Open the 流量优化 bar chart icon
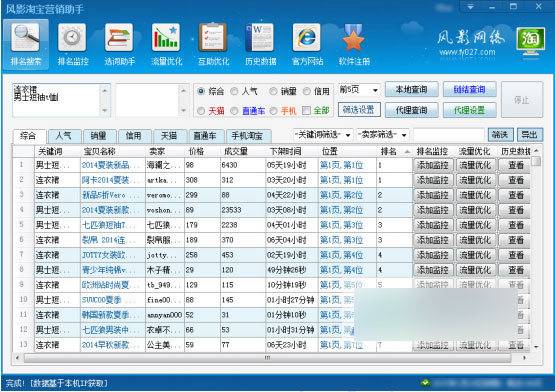Screen dimensions: 555x392 pos(166,38)
